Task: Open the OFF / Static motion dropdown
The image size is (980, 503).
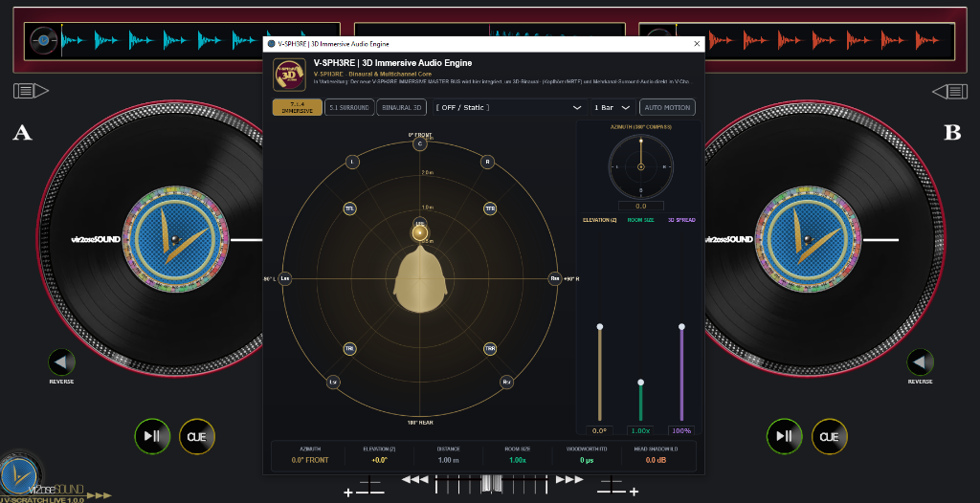Action: click(x=509, y=107)
